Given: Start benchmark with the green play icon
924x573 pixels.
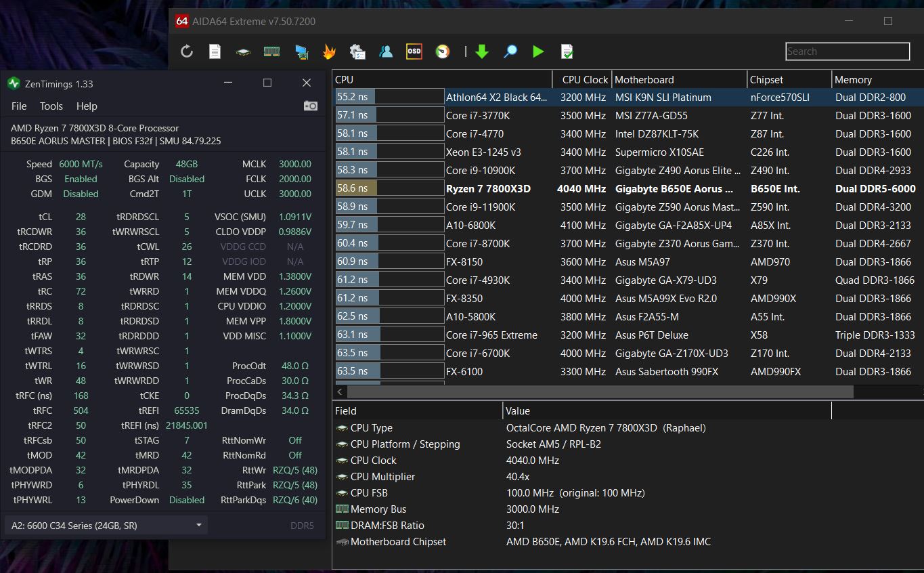Looking at the screenshot, I should [x=538, y=51].
